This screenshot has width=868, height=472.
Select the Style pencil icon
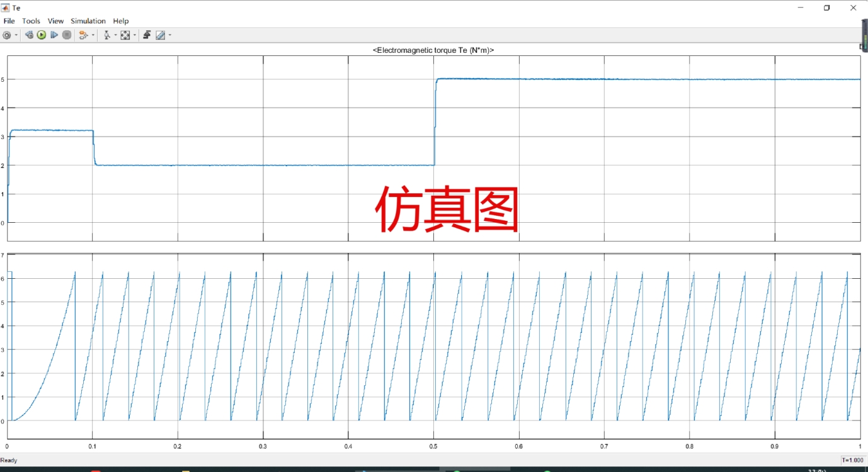click(159, 35)
